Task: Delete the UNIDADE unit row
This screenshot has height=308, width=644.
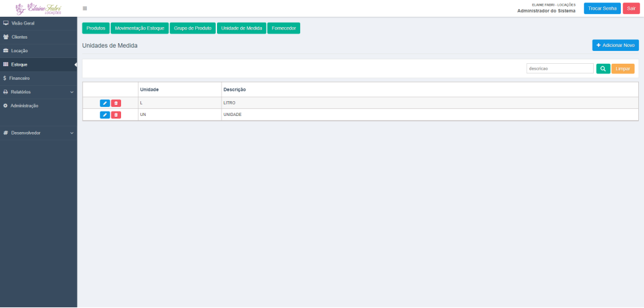Action: (116, 115)
